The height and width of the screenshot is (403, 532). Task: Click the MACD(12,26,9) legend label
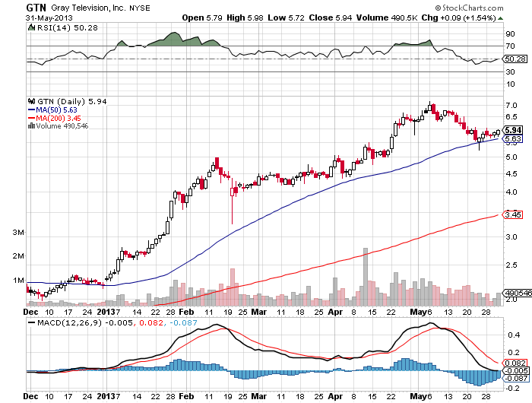(x=70, y=323)
